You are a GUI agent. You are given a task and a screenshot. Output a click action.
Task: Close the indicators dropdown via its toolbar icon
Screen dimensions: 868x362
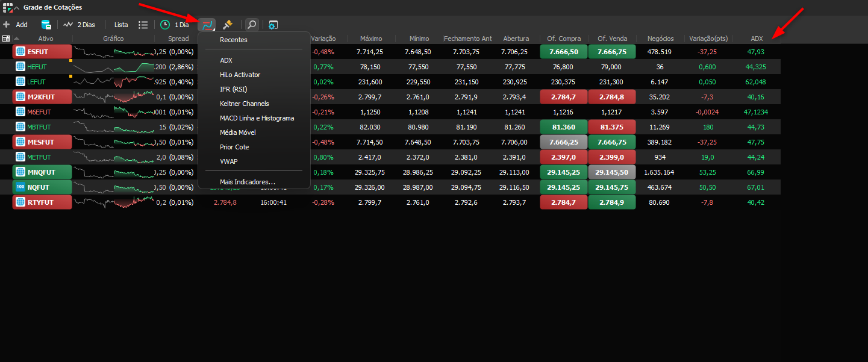[207, 25]
